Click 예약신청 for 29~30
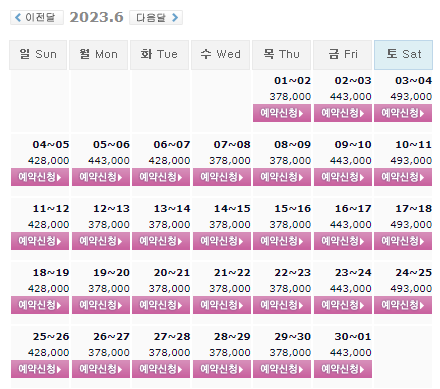 (x=282, y=369)
